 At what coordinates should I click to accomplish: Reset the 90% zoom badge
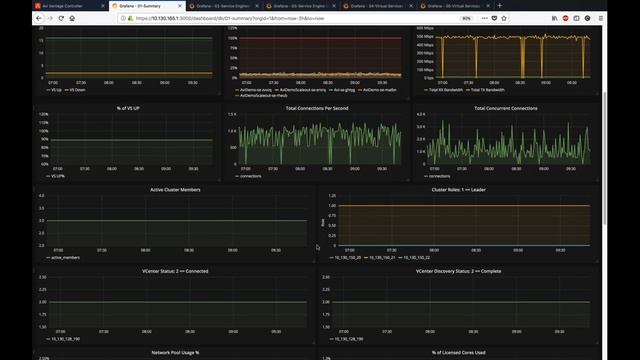pos(466,18)
